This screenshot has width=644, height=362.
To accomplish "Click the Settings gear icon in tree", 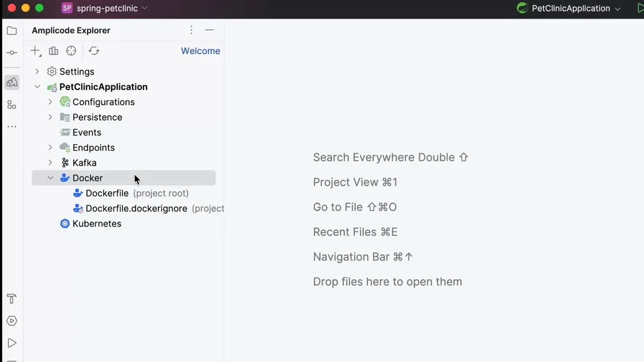I will pos(52,71).
